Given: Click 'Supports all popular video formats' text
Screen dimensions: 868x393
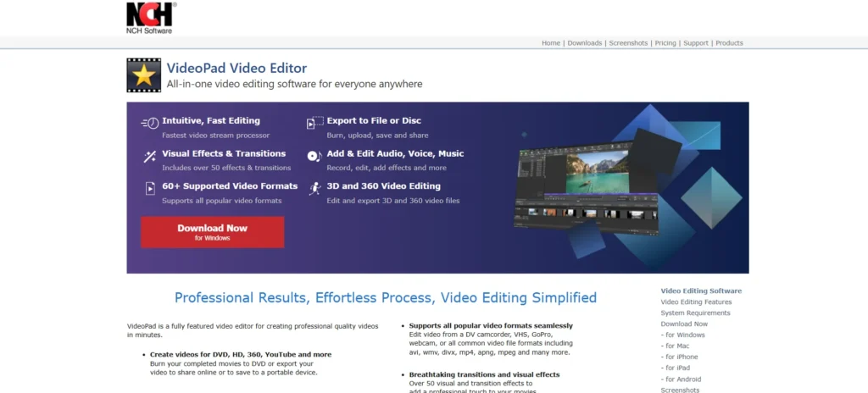Looking at the screenshot, I should [x=222, y=201].
